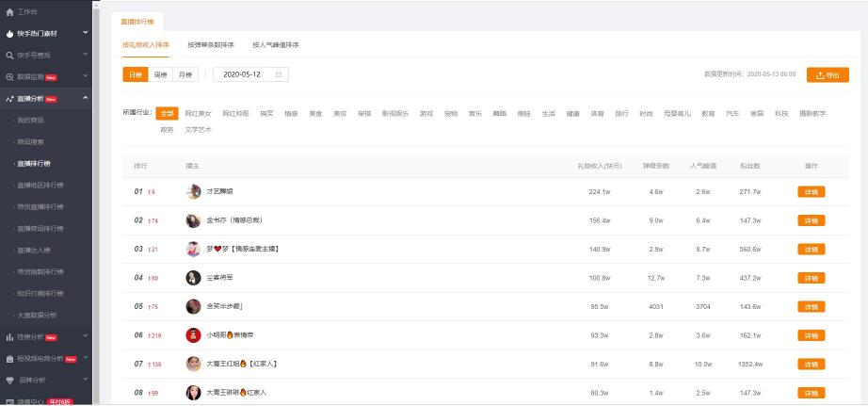Click the 数据监测 monitor icon
868x406 pixels.
[9, 77]
